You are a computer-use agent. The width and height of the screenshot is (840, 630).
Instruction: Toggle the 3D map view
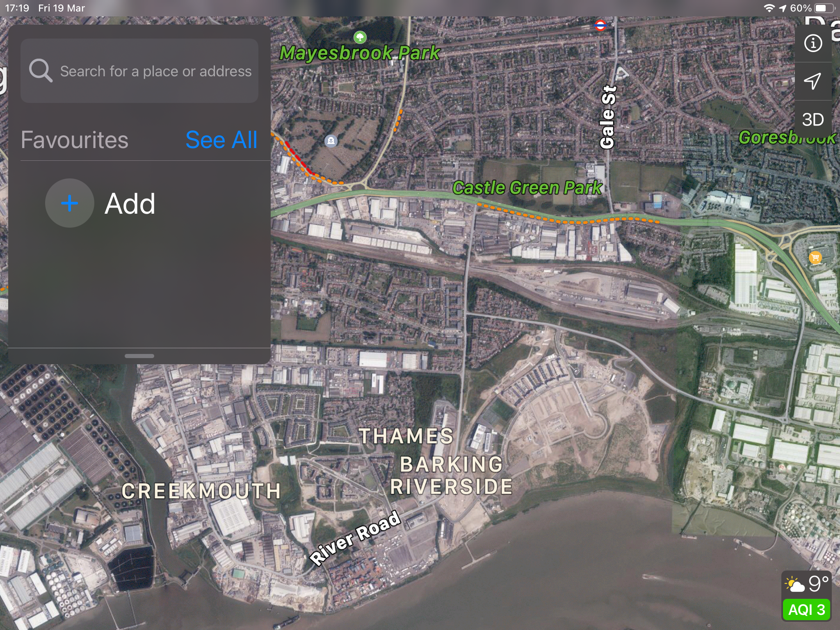[x=813, y=119]
